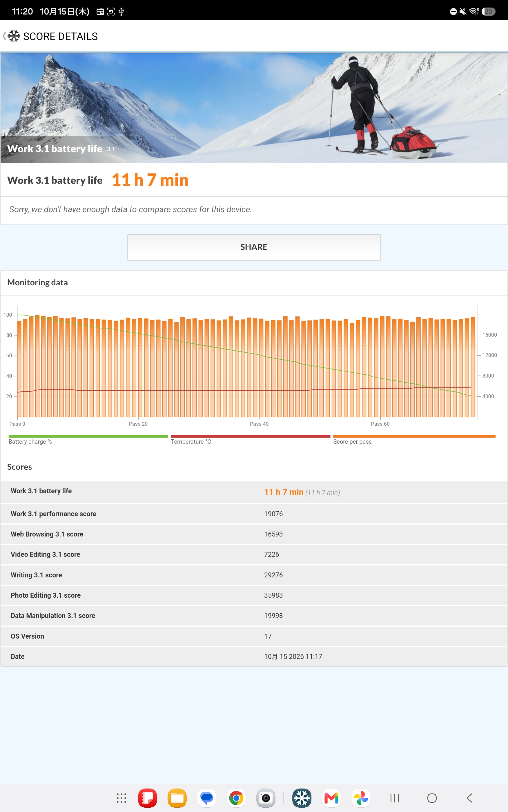Tap the Wi-Fi status icon

tap(474, 11)
